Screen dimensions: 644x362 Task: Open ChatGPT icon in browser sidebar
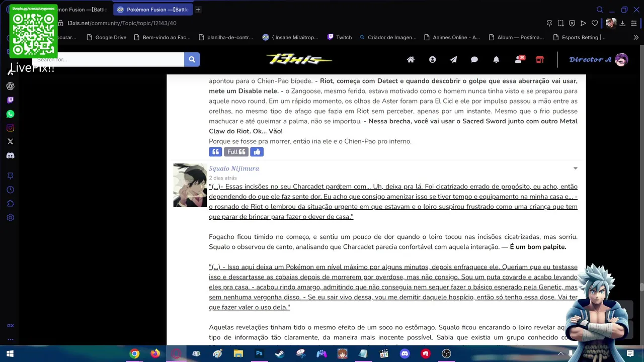click(10, 86)
